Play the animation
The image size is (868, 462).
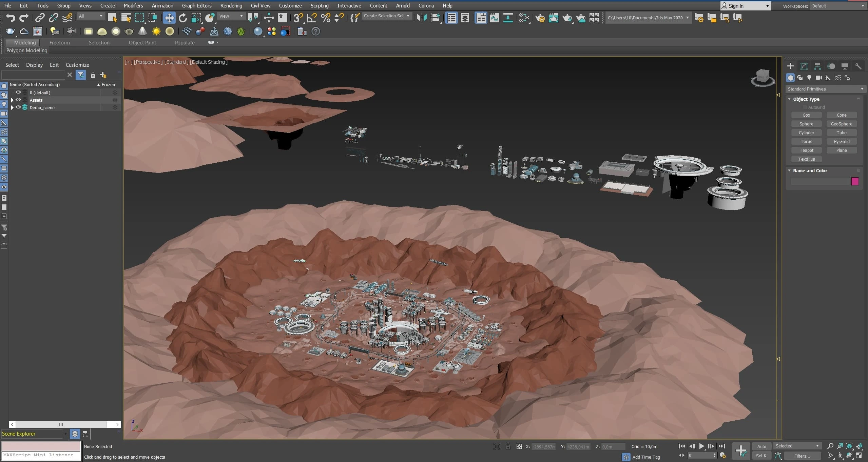point(702,446)
